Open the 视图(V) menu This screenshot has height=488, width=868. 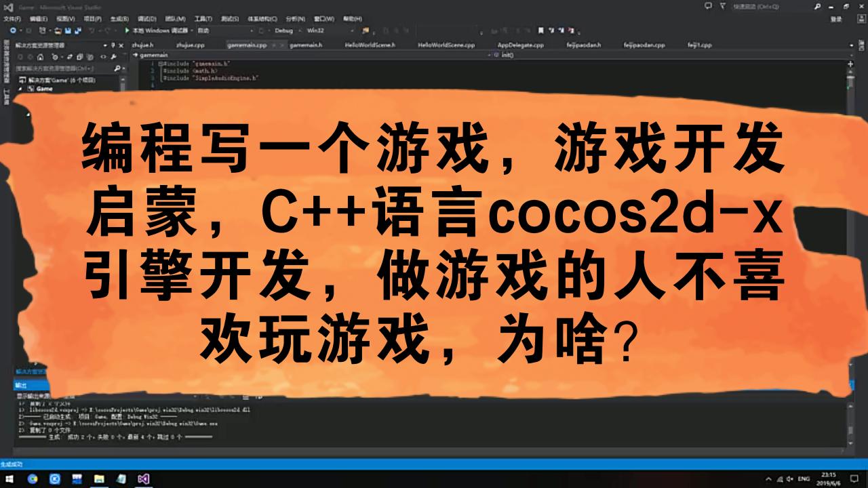pyautogui.click(x=66, y=19)
